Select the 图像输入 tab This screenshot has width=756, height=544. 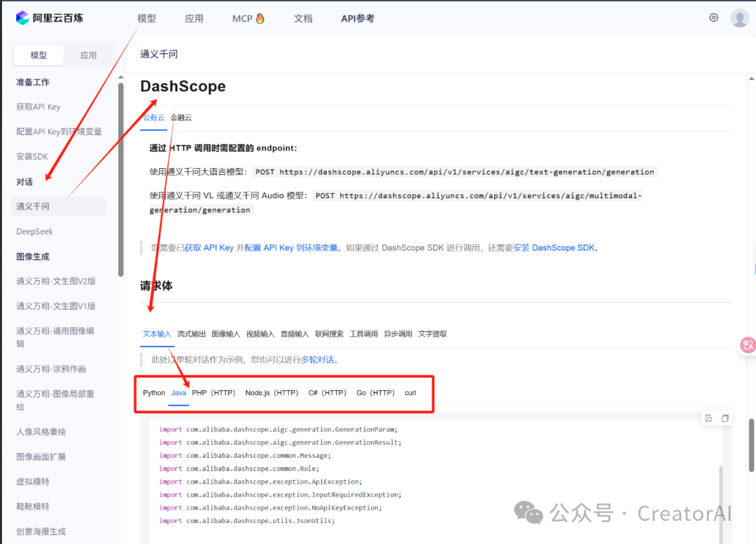click(225, 334)
